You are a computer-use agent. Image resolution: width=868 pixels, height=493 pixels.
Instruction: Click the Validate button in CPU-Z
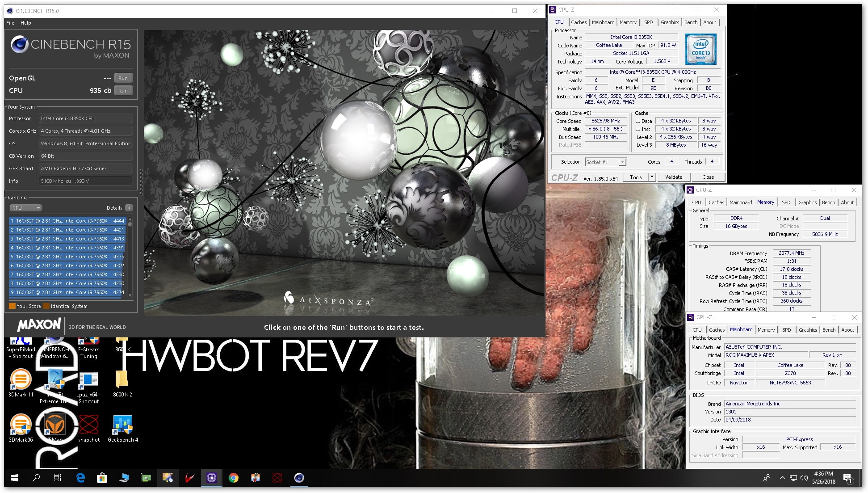[x=673, y=177]
